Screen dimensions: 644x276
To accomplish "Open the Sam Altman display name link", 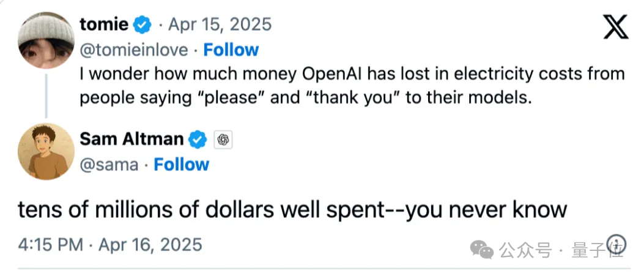I will click(x=131, y=140).
